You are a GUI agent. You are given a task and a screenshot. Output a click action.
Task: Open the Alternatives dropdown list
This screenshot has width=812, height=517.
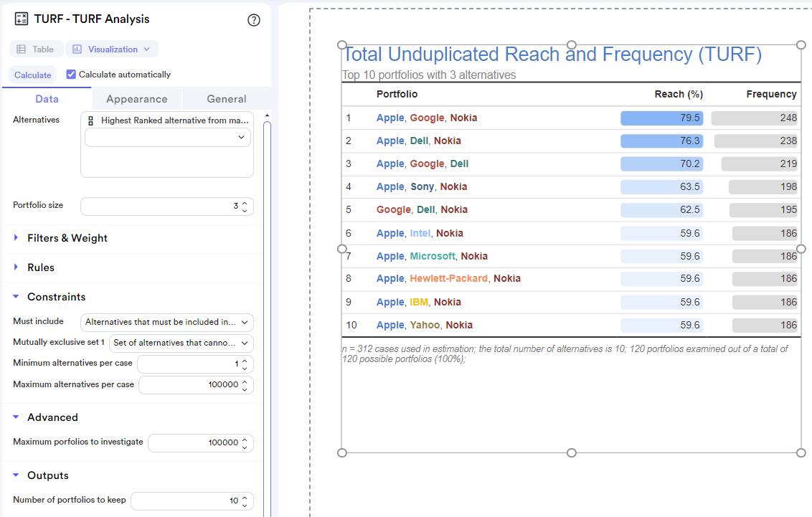[167, 138]
